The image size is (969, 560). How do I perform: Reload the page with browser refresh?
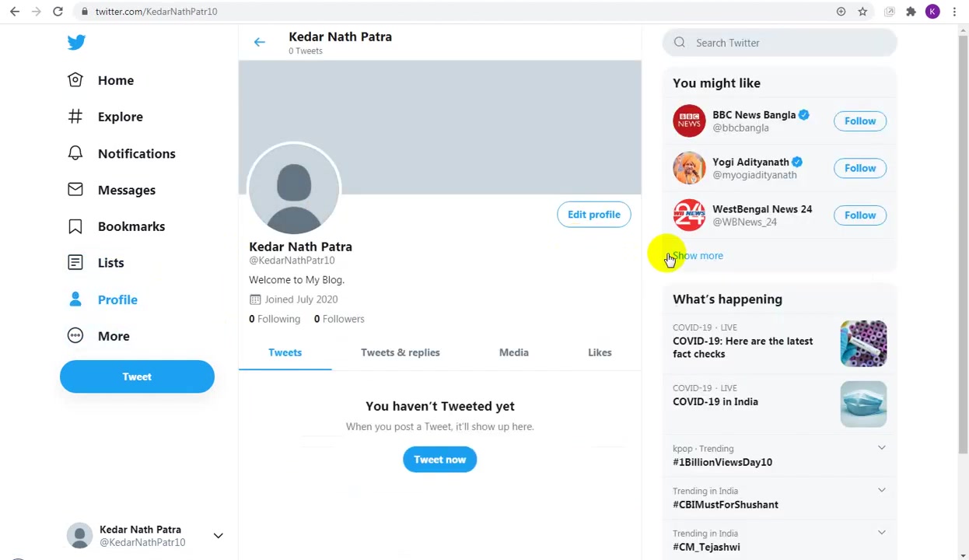click(x=58, y=12)
